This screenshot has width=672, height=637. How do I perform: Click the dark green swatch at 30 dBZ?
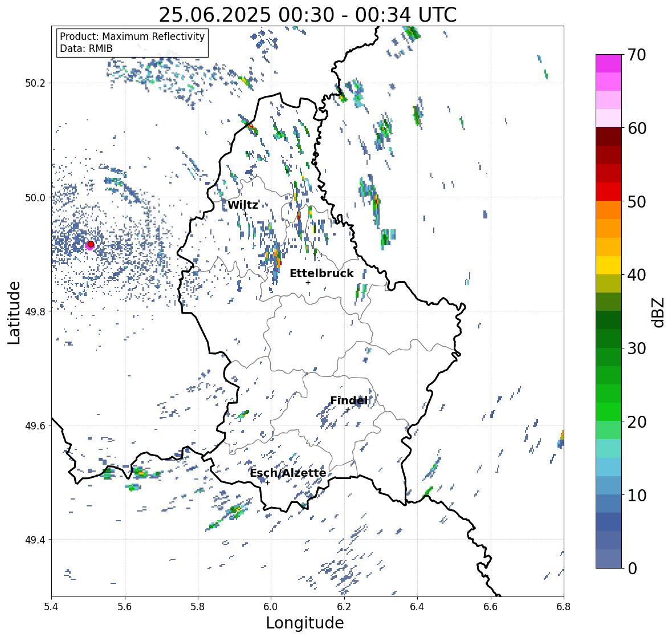pyautogui.click(x=609, y=339)
